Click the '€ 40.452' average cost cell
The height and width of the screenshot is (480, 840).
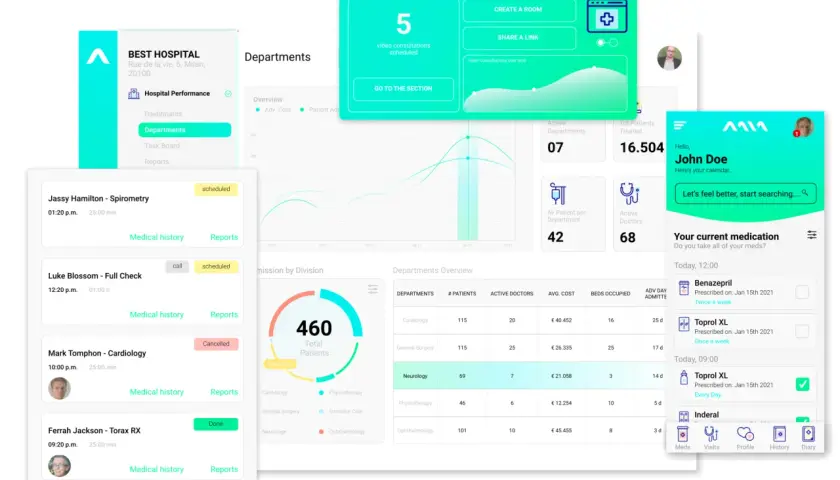click(x=561, y=320)
